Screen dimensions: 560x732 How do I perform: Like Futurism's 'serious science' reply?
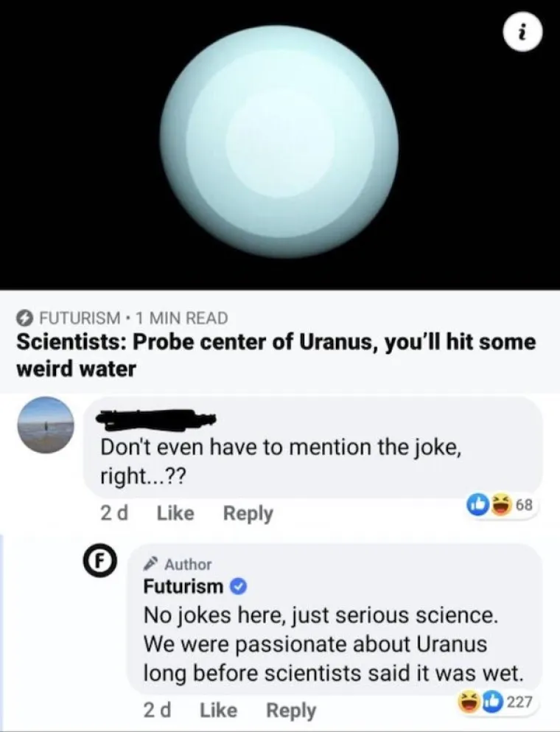[218, 710]
